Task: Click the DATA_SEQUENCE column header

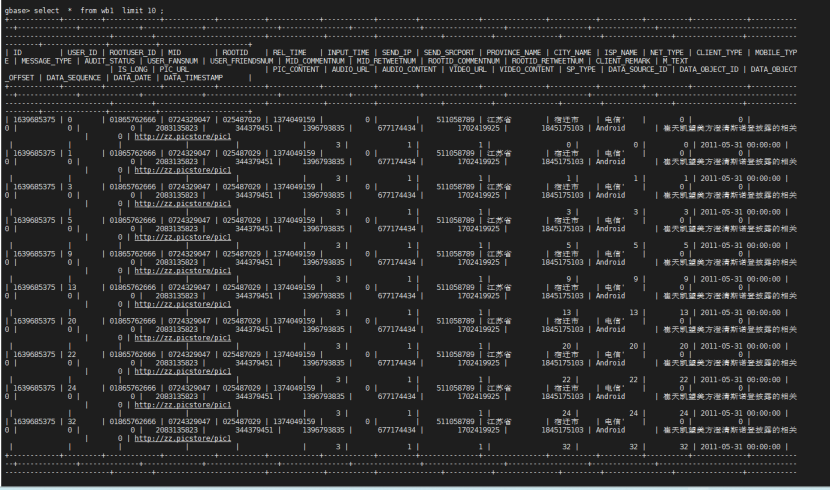Action: coord(73,78)
